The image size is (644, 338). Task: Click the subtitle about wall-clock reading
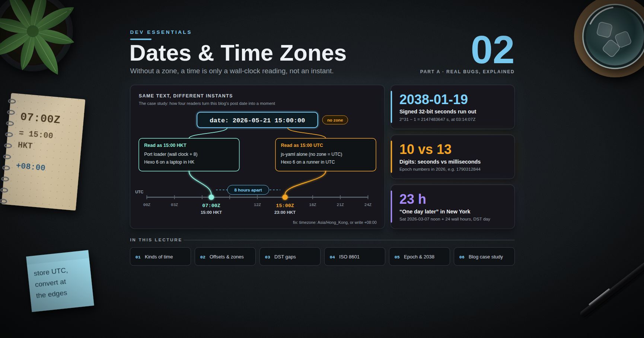pyautogui.click(x=232, y=71)
